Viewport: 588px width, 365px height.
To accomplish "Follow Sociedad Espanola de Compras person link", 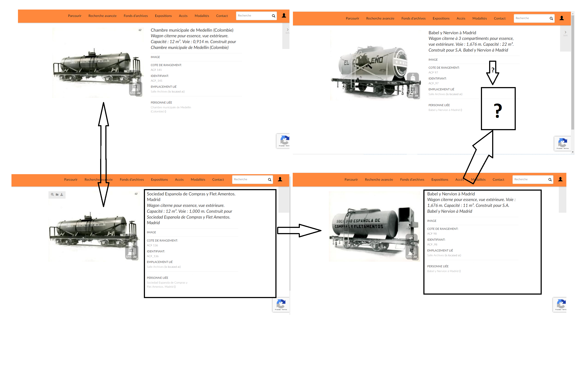I will (x=167, y=285).
